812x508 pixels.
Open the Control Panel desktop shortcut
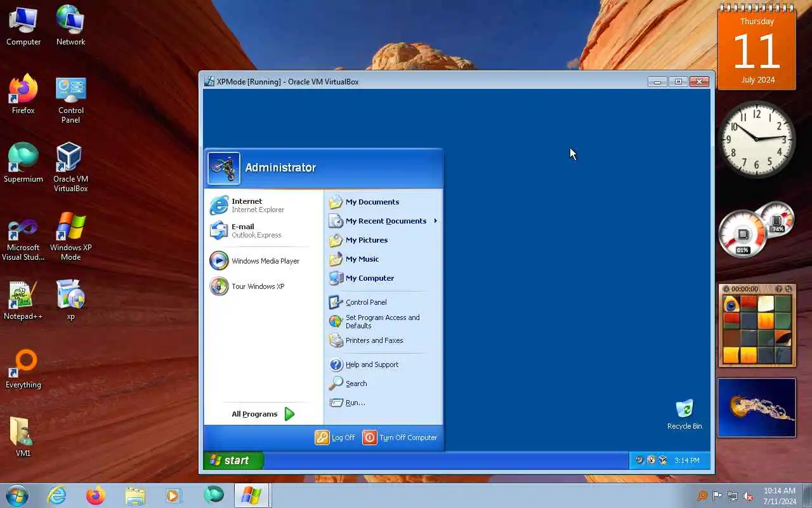(70, 100)
